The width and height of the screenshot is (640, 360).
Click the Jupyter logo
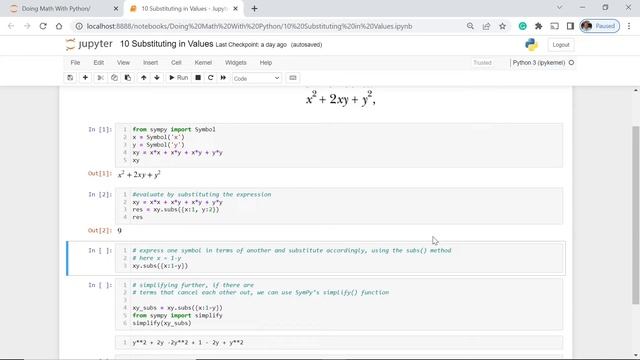click(89, 44)
